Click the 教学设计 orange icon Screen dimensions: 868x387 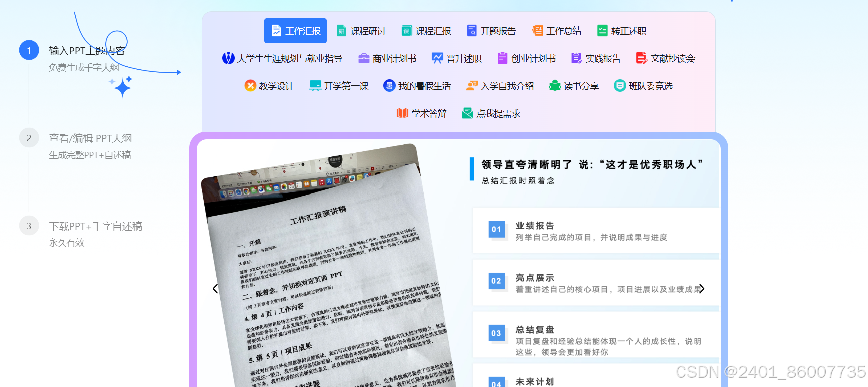[x=250, y=86]
